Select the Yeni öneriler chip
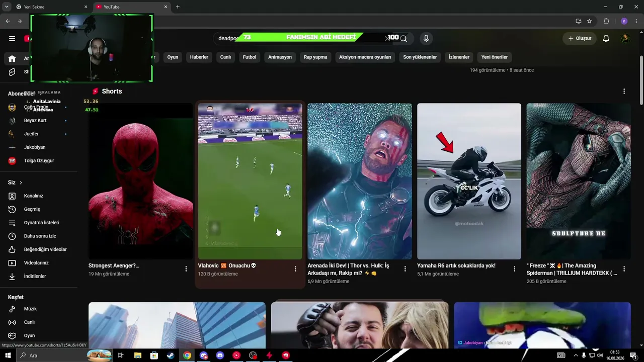The image size is (644, 362). [495, 57]
